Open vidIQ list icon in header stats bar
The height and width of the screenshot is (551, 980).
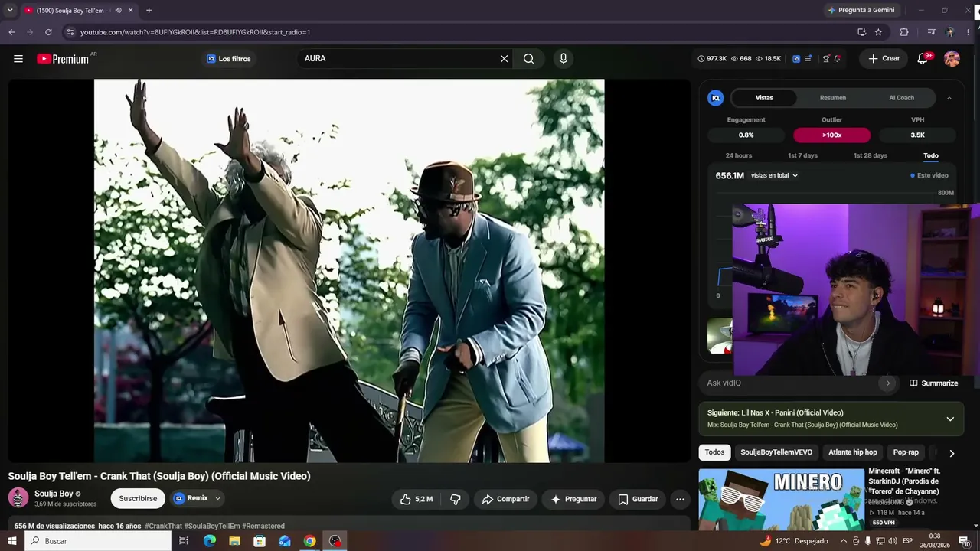[x=808, y=59]
